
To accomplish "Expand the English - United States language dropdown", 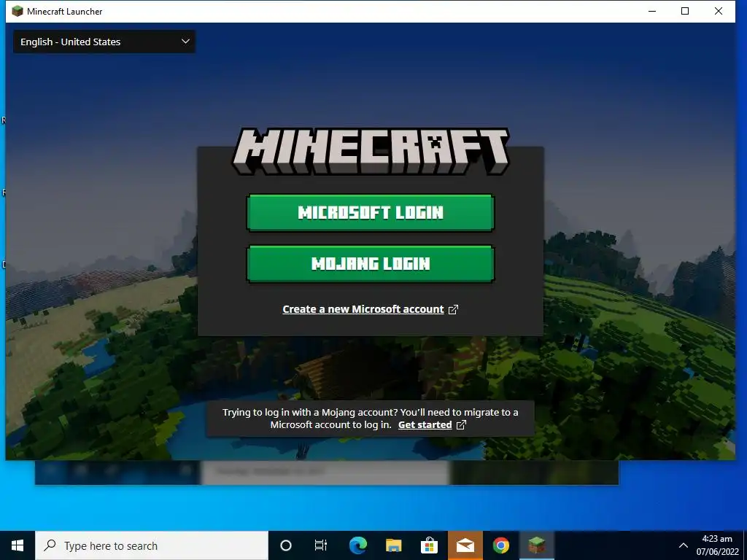I will point(104,42).
